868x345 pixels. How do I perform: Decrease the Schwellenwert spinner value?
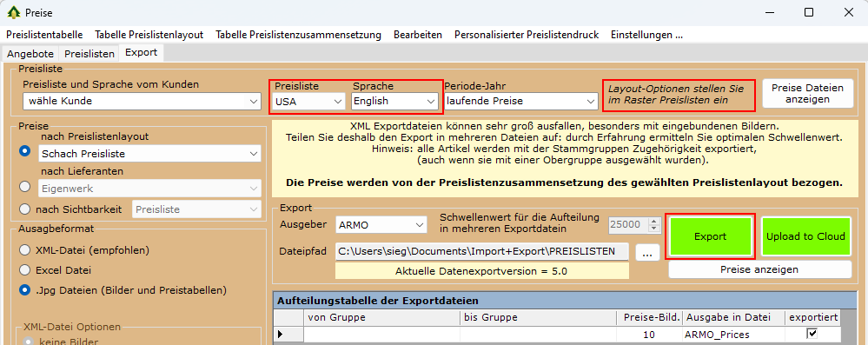click(654, 229)
